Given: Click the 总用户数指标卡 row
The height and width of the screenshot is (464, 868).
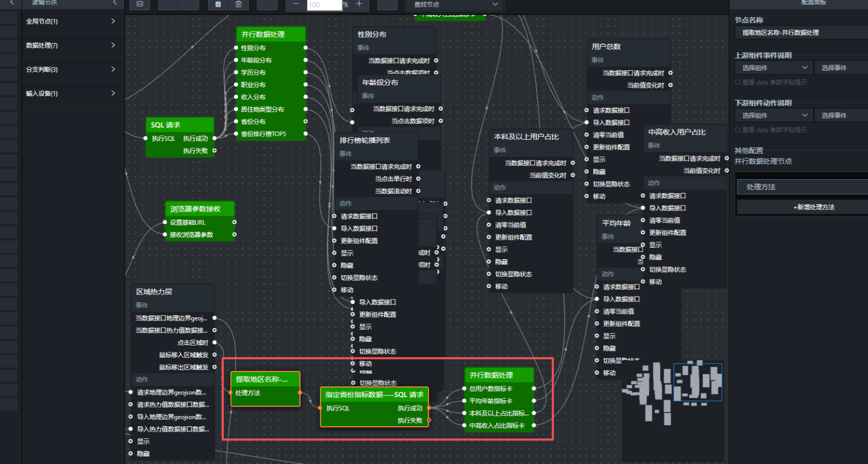Looking at the screenshot, I should pos(499,389).
